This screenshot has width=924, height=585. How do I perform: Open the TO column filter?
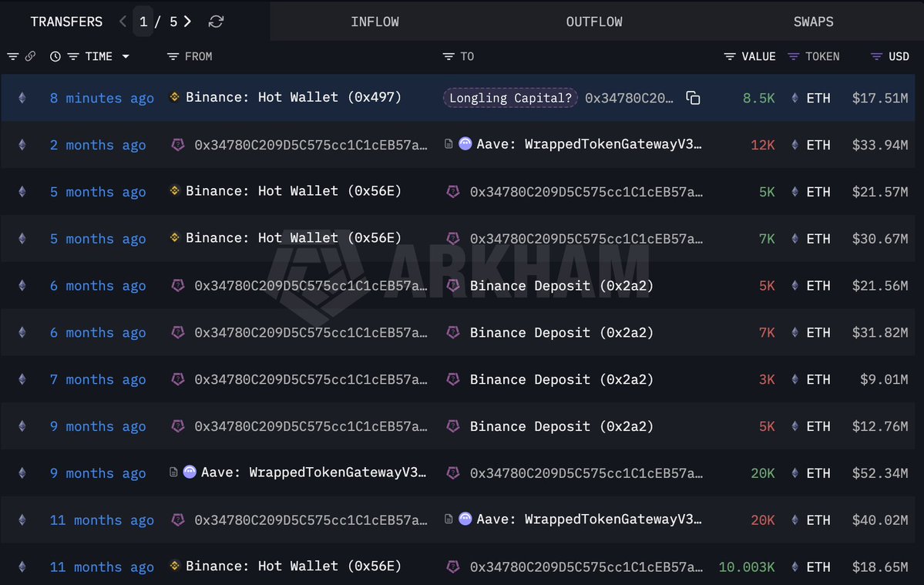pyautogui.click(x=449, y=56)
